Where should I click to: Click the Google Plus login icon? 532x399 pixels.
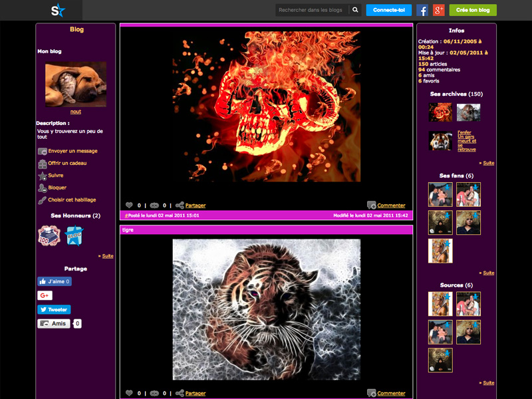438,10
